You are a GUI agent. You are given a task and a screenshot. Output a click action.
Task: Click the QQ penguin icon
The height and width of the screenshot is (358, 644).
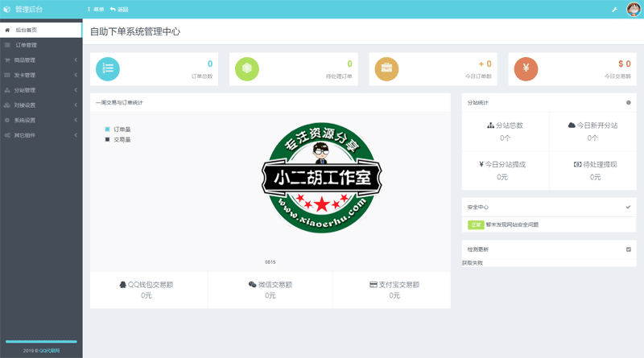[x=122, y=285]
